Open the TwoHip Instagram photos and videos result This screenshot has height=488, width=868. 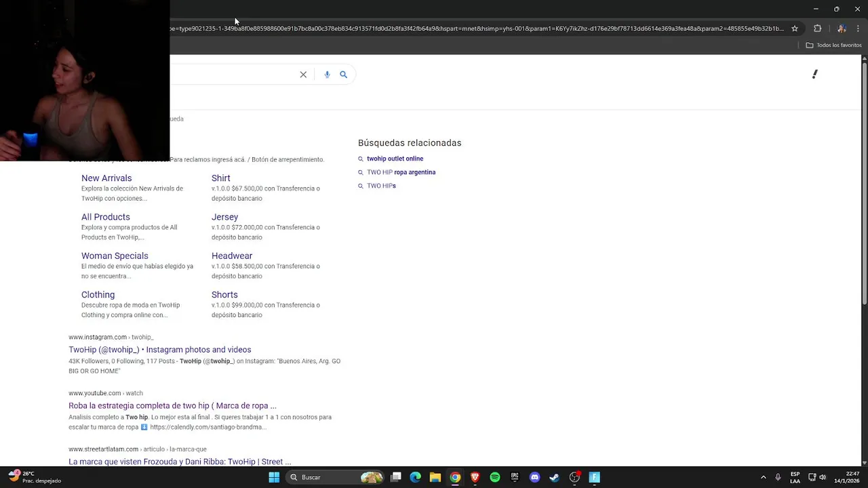tap(159, 350)
